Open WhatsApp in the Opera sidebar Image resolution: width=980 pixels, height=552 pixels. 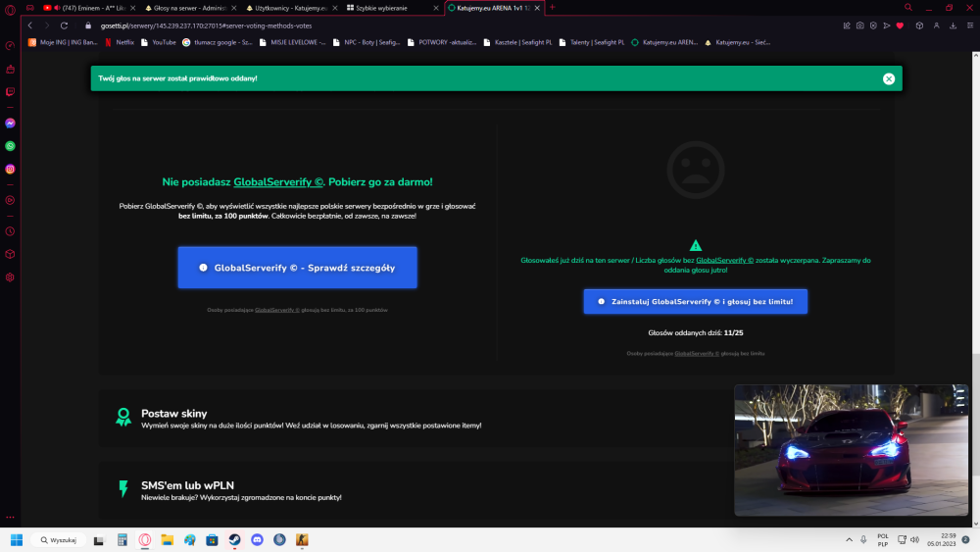[x=10, y=146]
